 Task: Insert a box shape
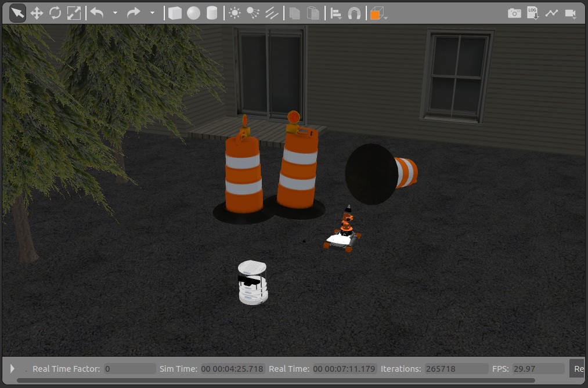click(x=175, y=13)
